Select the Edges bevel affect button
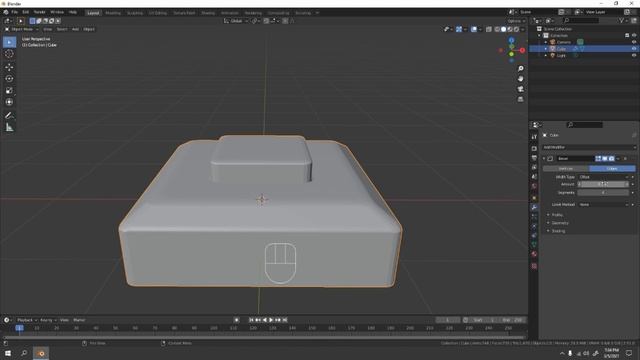640x360 pixels. 612,169
